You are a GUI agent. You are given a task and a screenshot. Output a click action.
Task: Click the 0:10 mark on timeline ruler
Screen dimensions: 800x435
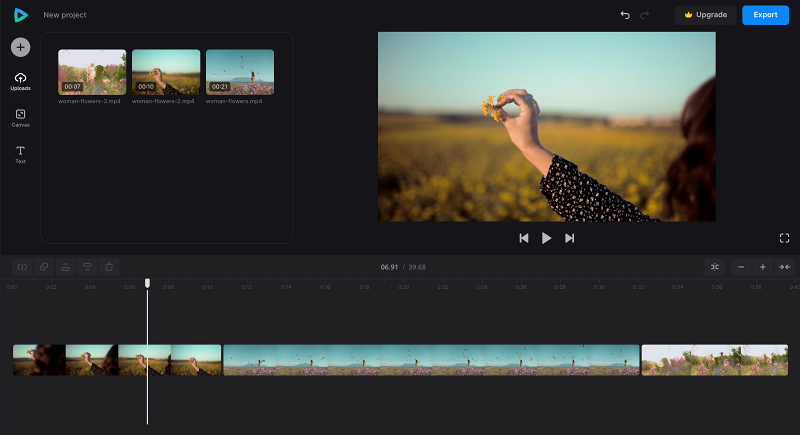tap(208, 287)
